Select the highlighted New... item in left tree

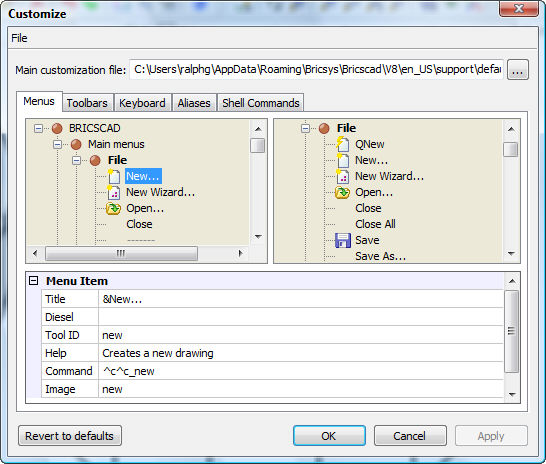click(143, 176)
